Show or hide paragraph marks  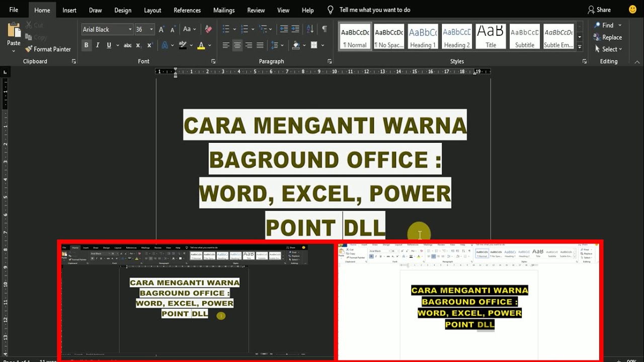(325, 29)
